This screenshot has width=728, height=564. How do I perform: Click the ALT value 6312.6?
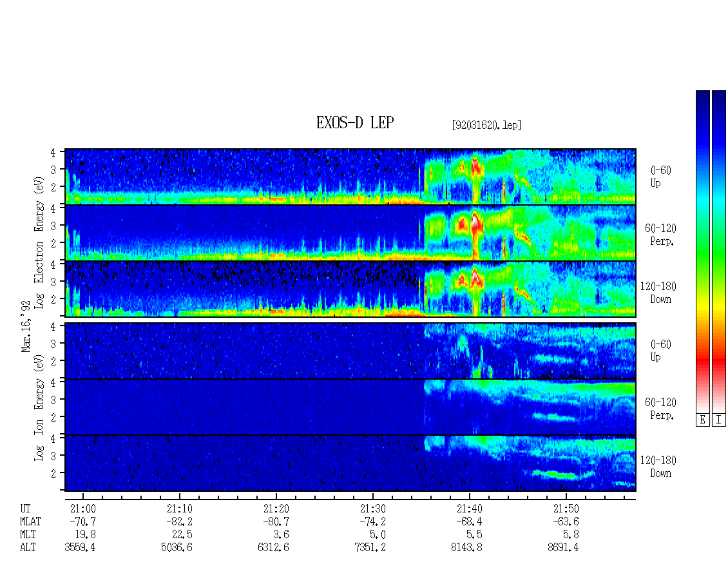click(x=273, y=548)
